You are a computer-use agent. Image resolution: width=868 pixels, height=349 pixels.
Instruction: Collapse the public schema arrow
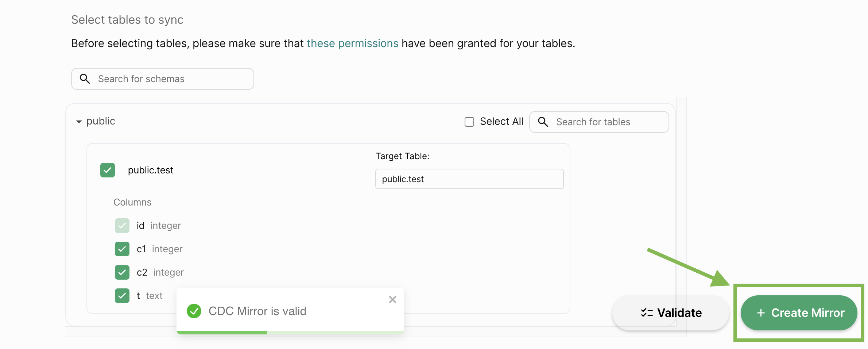point(79,122)
